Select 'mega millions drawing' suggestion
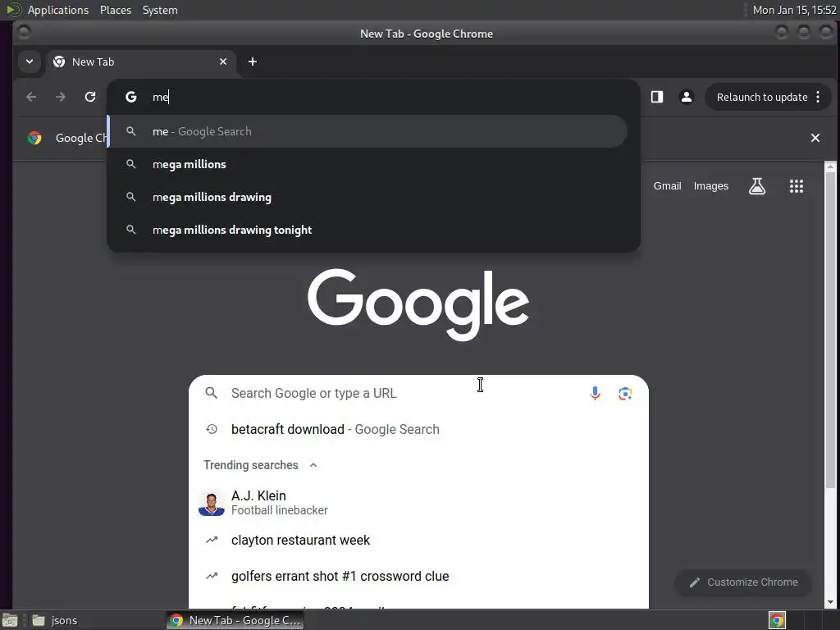 (367, 197)
